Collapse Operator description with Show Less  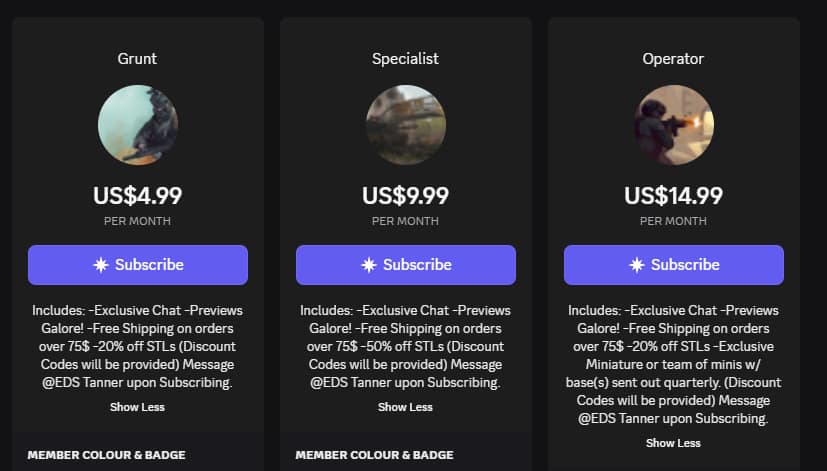pos(673,443)
